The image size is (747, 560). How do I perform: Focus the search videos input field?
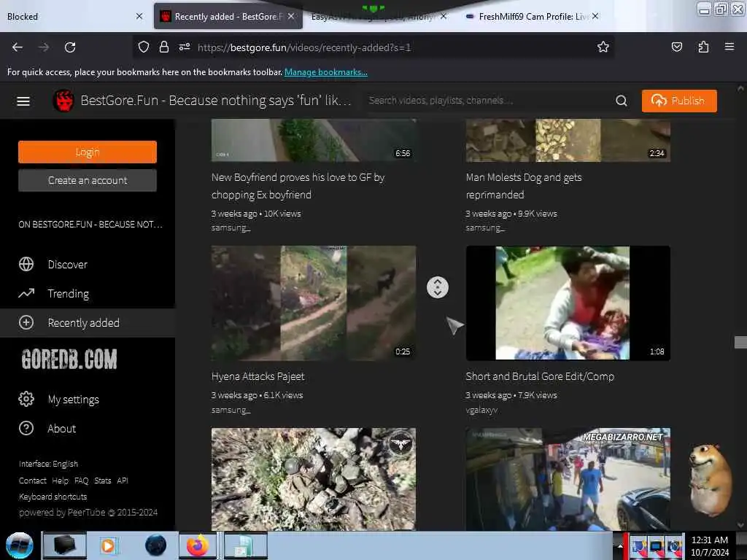pyautogui.click(x=488, y=101)
